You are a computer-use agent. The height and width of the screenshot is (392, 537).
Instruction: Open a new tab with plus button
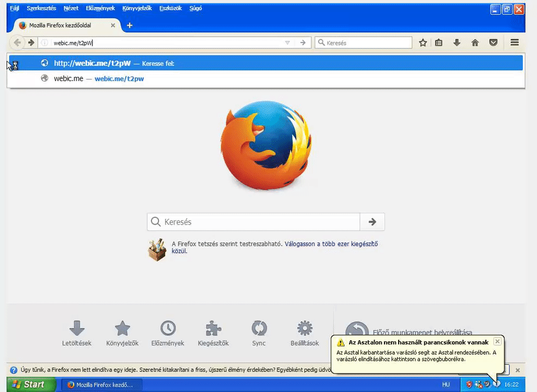(130, 26)
